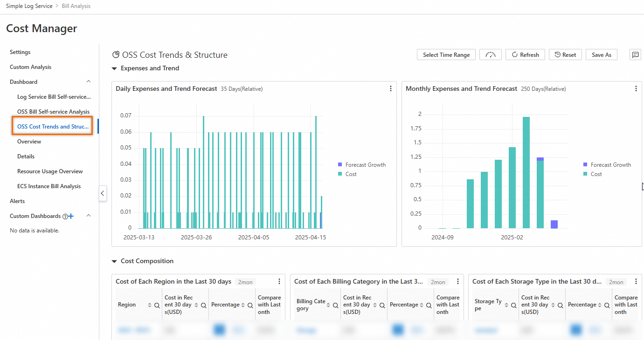The image size is (644, 340).
Task: Open Daily Expenses chart more-options menu
Action: pyautogui.click(x=391, y=88)
